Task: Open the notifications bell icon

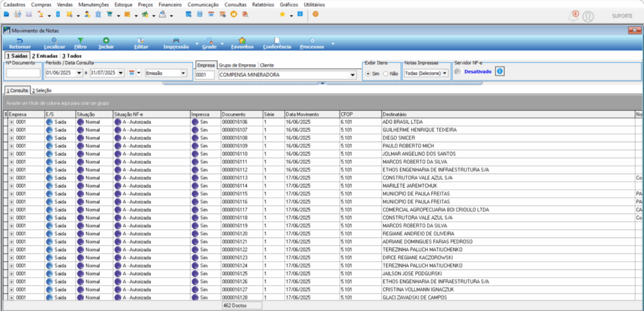Action: click(572, 15)
